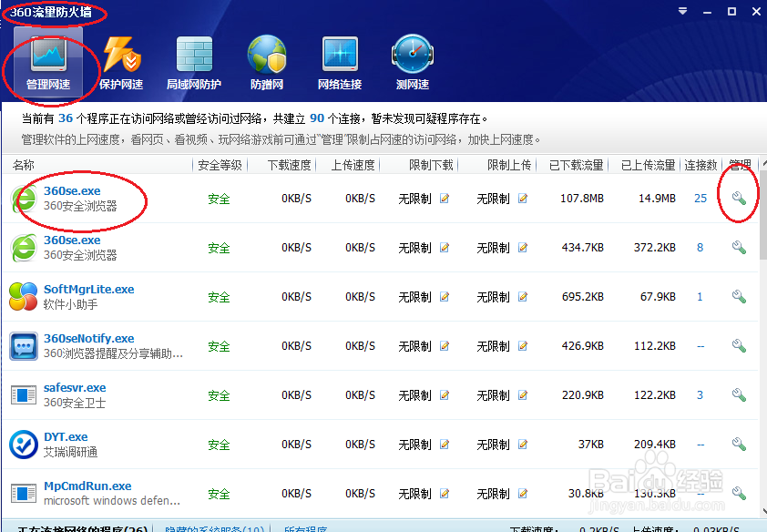Screen dimensions: 767x532
Task: Edit download limit of 360se.exe with 434.7KB downloaded
Action: click(x=445, y=248)
